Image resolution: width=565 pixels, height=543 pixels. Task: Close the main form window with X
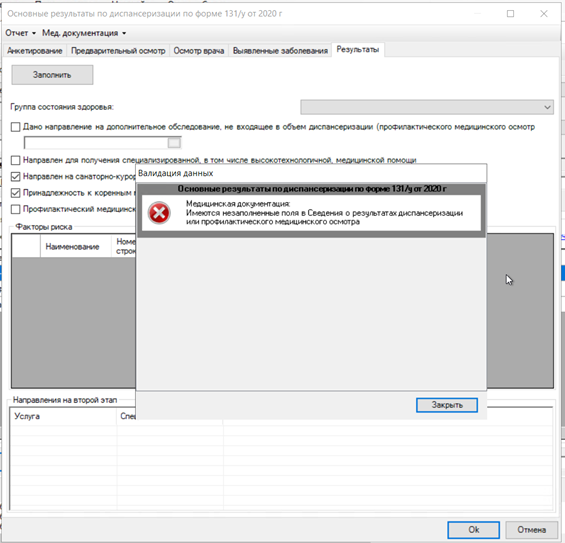coord(544,14)
